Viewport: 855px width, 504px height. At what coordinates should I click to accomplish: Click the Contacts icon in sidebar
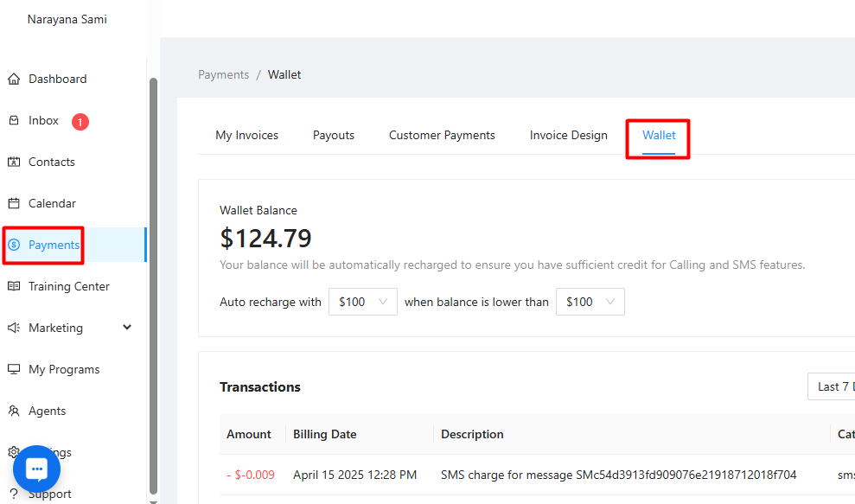(x=14, y=163)
